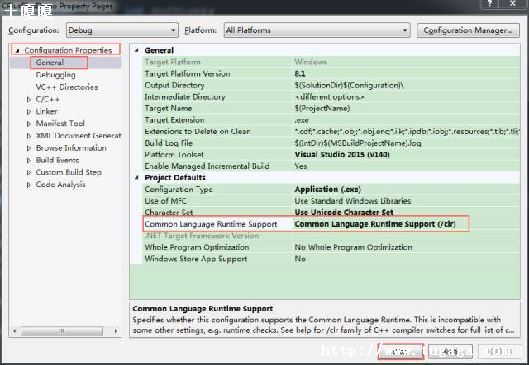
Task: Select Enable Managed Incremental Build property
Action: click(x=207, y=166)
